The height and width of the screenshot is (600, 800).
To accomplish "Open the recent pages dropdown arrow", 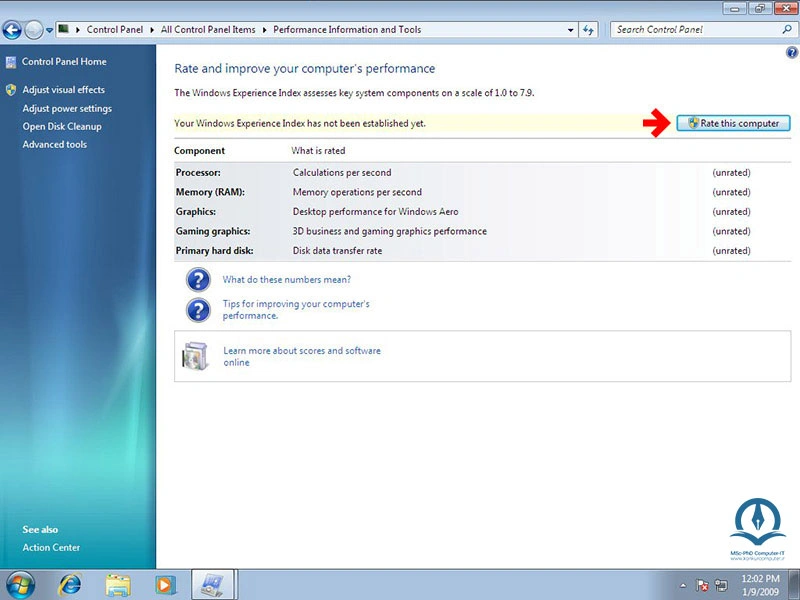I will coord(49,30).
